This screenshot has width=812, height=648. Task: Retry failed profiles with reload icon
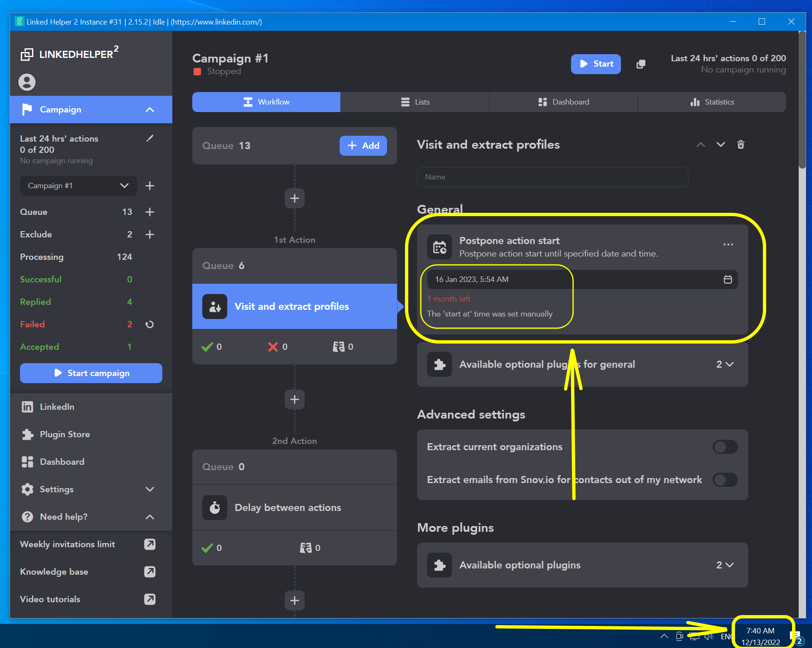click(150, 324)
